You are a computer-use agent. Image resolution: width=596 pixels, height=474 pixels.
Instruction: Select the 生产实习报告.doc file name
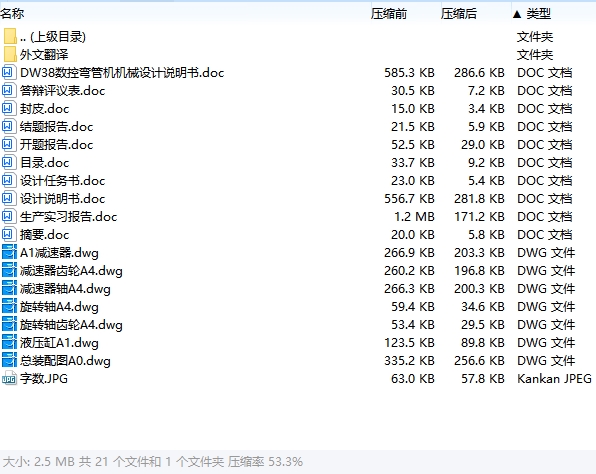68,217
